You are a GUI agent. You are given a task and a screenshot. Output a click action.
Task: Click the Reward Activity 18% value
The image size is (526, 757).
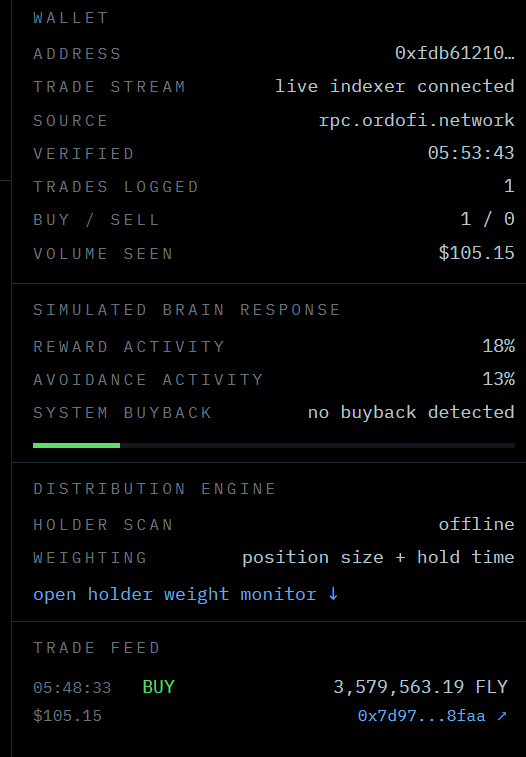(498, 346)
